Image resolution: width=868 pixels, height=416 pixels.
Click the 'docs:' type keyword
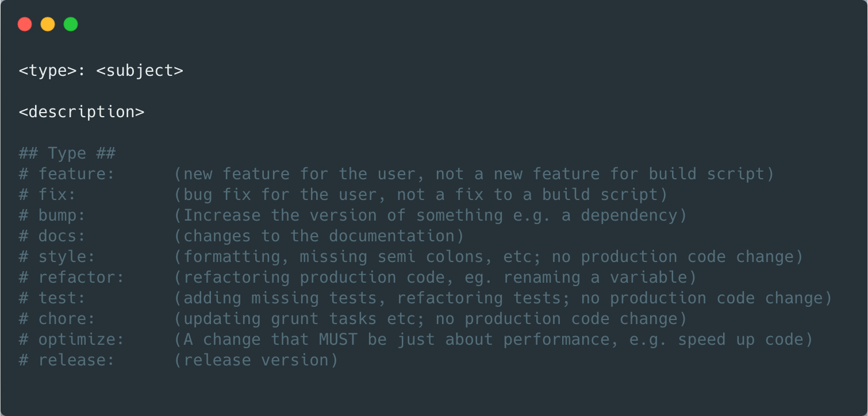tap(62, 236)
